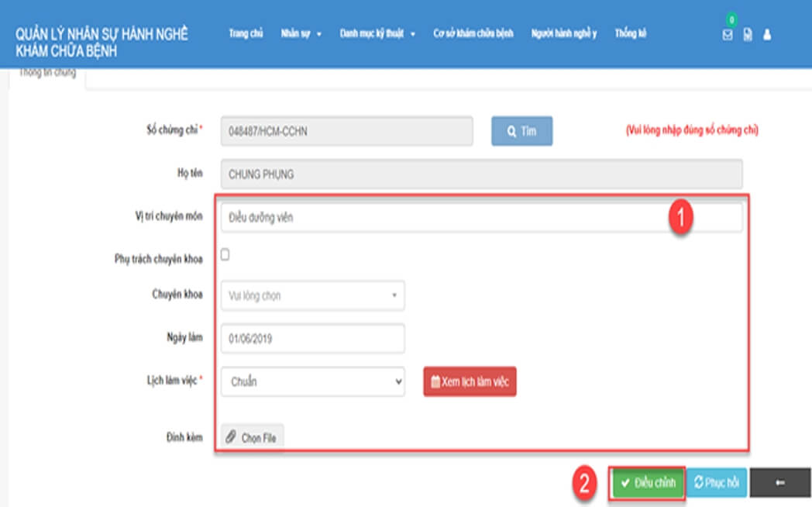The width and height of the screenshot is (812, 507).
Task: Click the dark back arrow button
Action: coord(779,482)
